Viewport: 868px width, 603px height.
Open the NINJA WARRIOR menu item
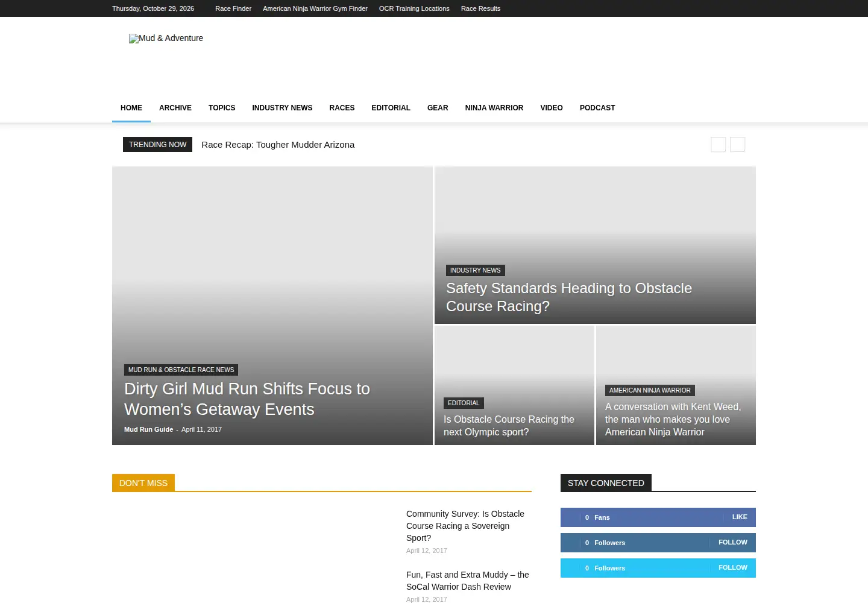494,108
